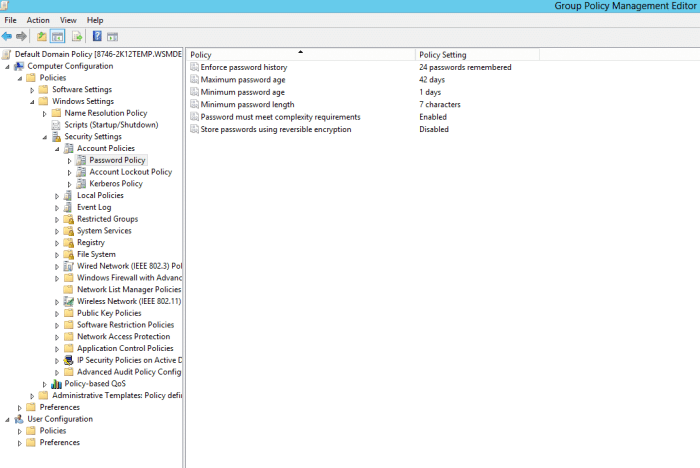
Task: Click the Store passwords reversible encryption icon
Action: (x=194, y=130)
